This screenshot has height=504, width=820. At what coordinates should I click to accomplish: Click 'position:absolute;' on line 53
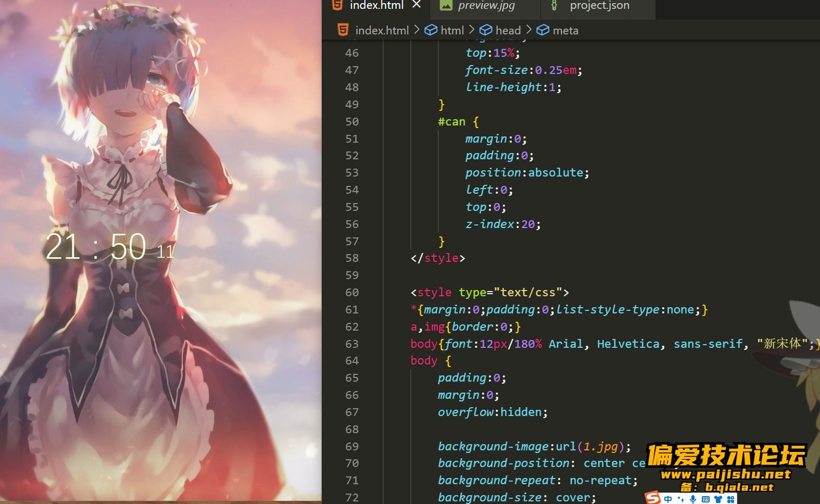coord(527,172)
